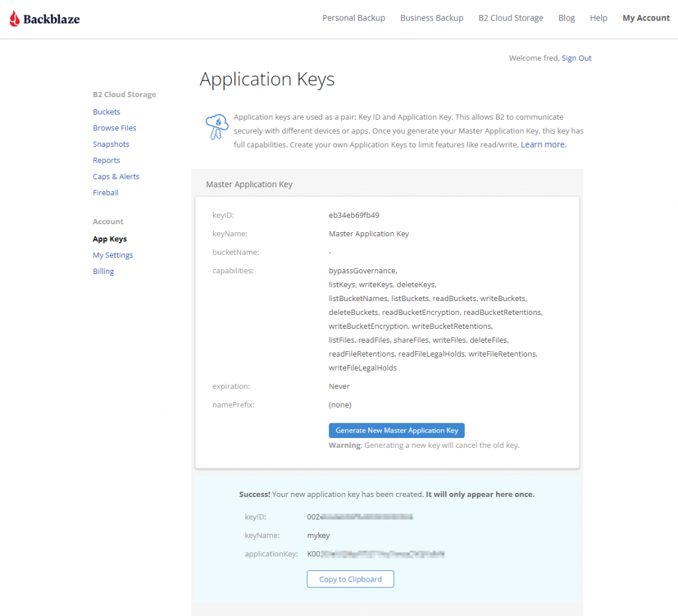Go to B2 Cloud Storage menu

pos(510,18)
